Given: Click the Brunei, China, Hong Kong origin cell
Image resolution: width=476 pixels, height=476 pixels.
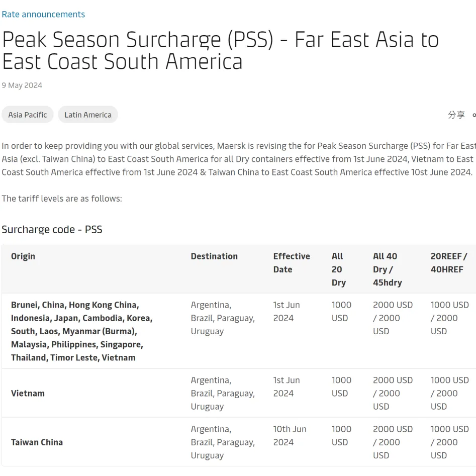Looking at the screenshot, I should tap(81, 331).
